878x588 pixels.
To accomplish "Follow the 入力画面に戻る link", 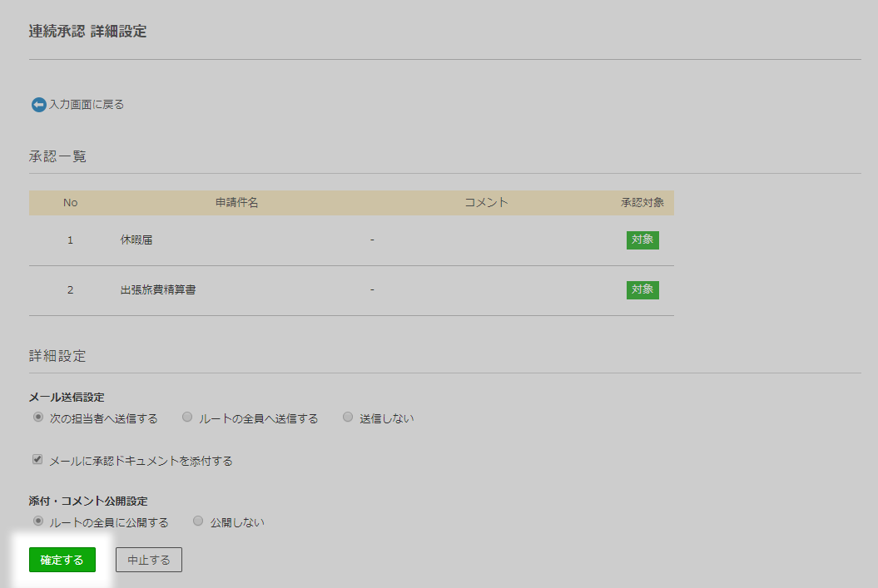I will 86,105.
